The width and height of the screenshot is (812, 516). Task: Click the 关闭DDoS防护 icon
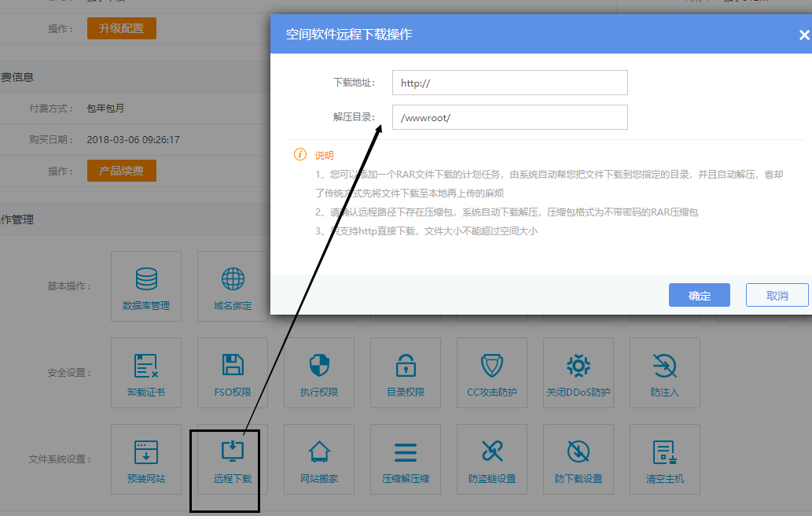(578, 372)
